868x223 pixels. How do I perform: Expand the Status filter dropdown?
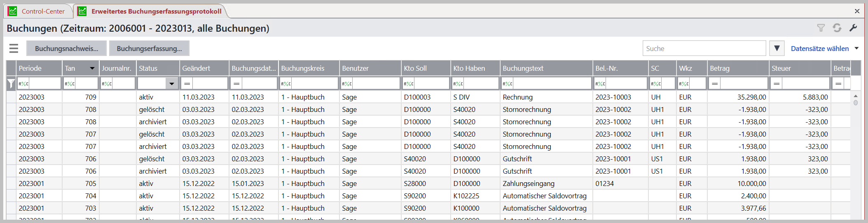pos(171,84)
